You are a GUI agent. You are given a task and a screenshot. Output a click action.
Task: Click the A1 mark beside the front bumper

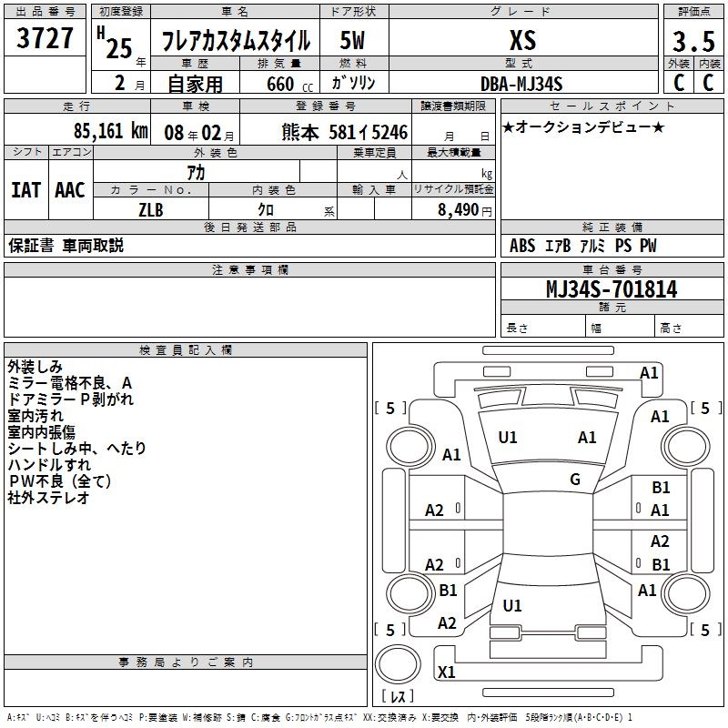pyautogui.click(x=649, y=373)
